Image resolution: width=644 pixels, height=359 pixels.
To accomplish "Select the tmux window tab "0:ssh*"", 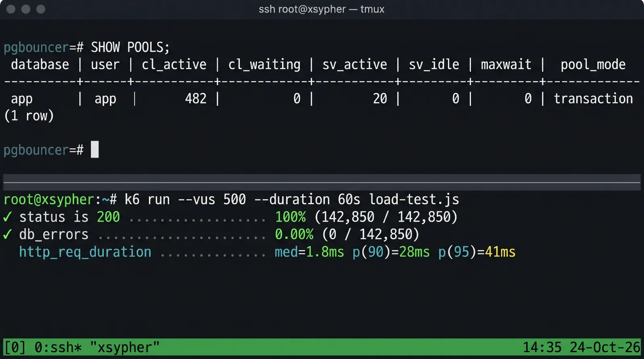I will (58, 347).
